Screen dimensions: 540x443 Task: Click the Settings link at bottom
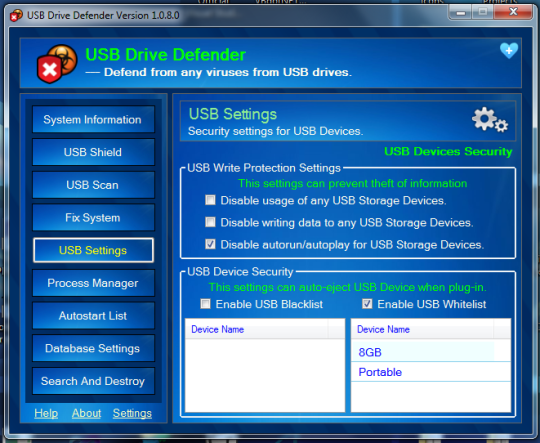pyautogui.click(x=132, y=413)
